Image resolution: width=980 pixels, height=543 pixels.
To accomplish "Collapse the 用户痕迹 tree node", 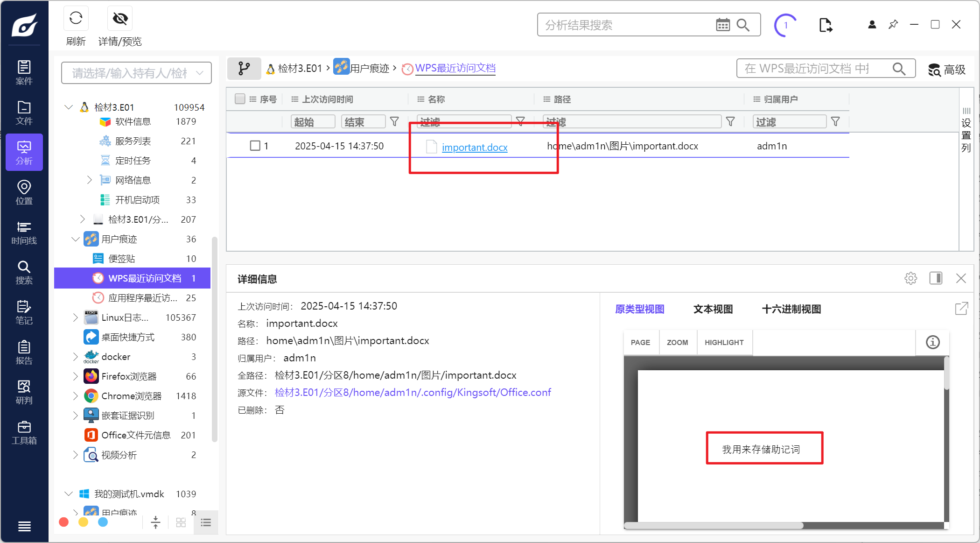I will [75, 239].
